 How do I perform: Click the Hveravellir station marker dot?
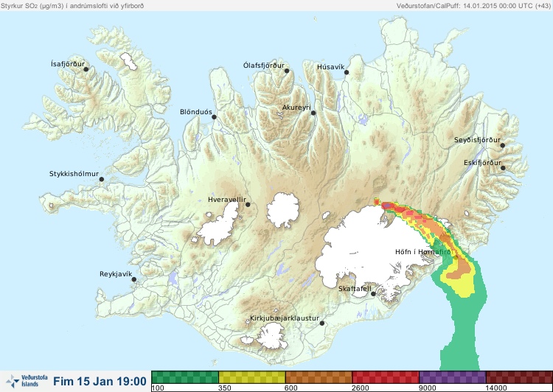coord(248,204)
